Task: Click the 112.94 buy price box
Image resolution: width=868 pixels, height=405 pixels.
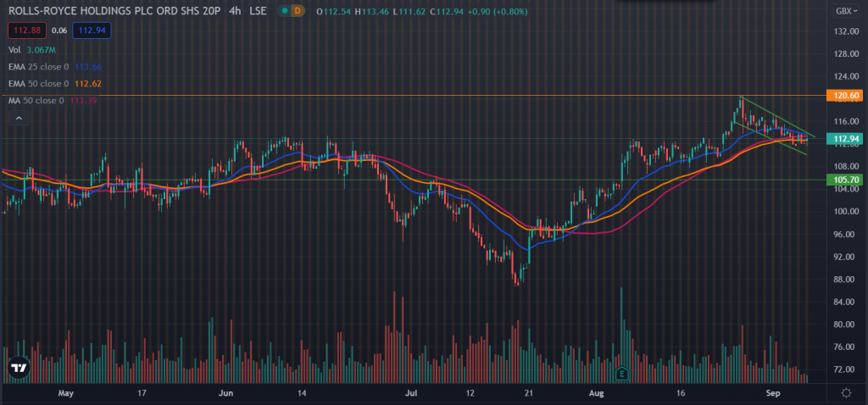Action: pos(93,31)
